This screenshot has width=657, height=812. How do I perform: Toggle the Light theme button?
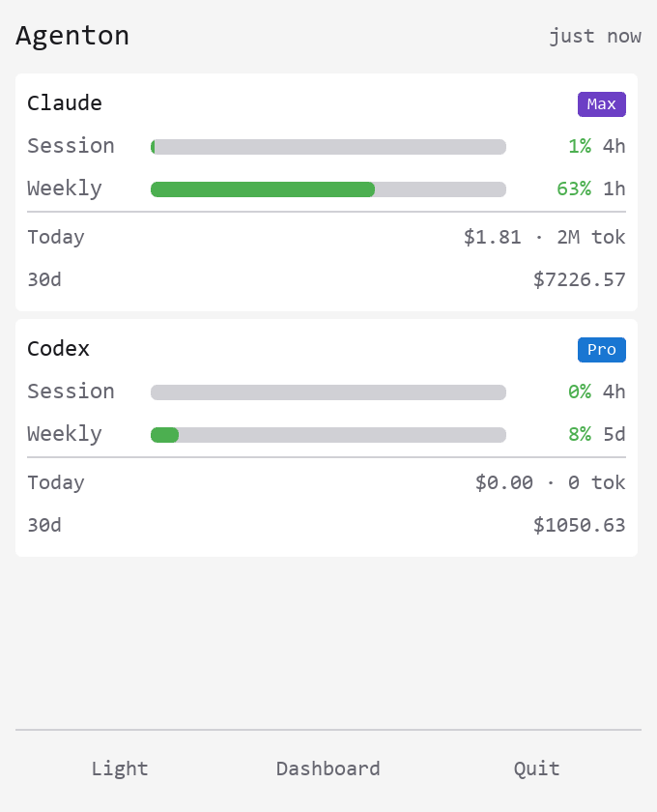[x=120, y=768]
